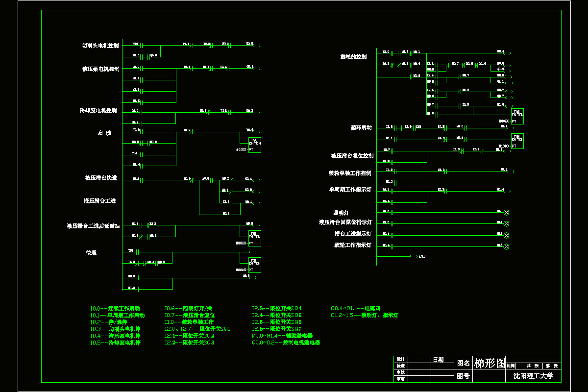This screenshot has width=588, height=392.
Task: Click the 滑台工进指示灯 lamp symbol
Action: click(x=507, y=235)
